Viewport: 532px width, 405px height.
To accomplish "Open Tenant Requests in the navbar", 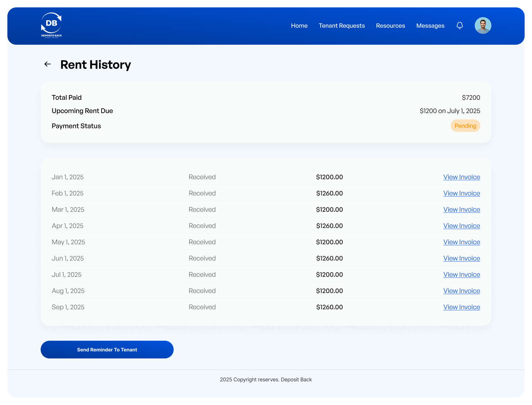I will 341,26.
